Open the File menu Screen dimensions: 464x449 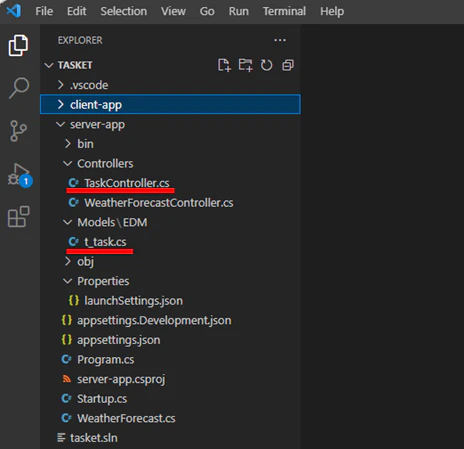[x=44, y=11]
